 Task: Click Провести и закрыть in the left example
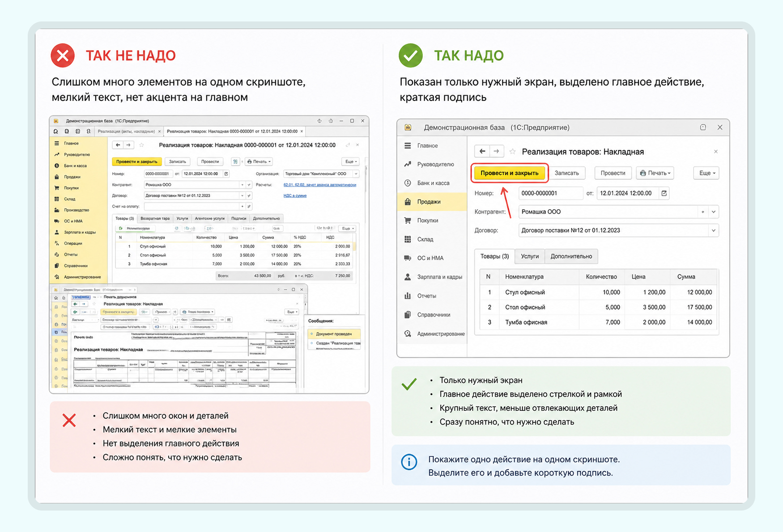136,161
